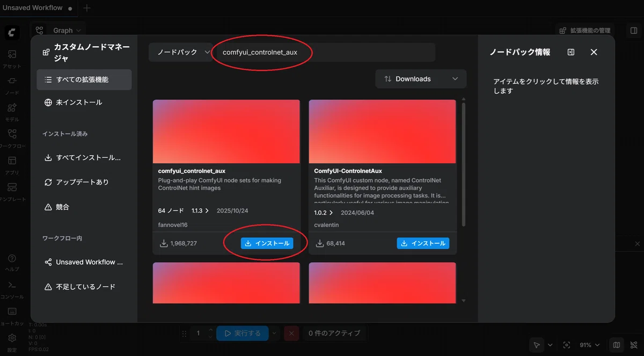Click the cancel run X icon
Screen dimensions: 644x356
tap(291, 333)
